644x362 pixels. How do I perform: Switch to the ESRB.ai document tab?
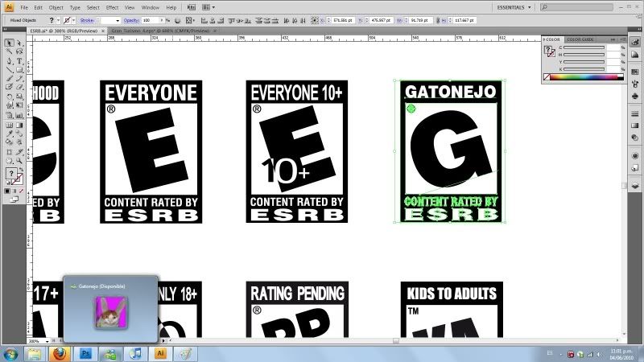64,31
